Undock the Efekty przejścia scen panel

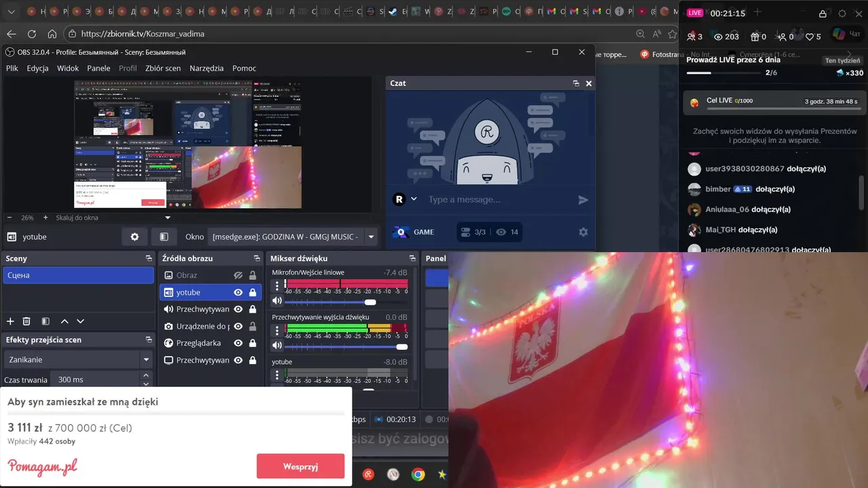coord(149,340)
